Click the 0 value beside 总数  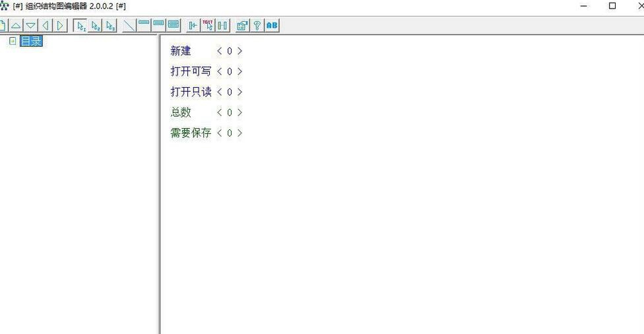(x=230, y=113)
